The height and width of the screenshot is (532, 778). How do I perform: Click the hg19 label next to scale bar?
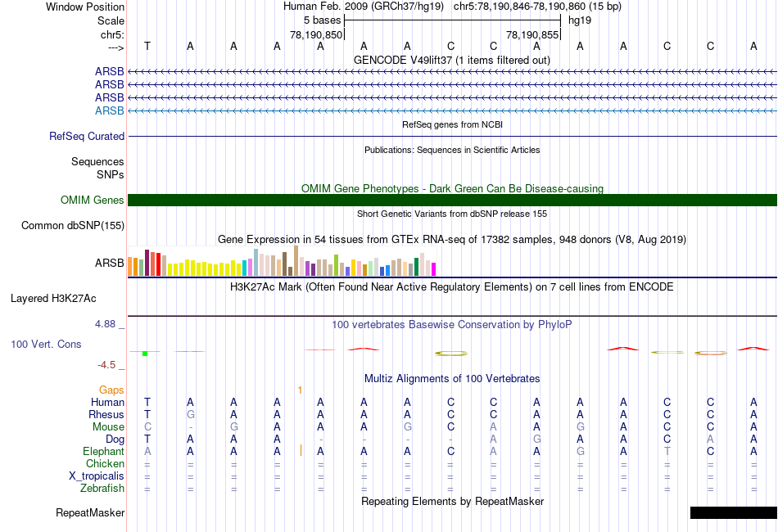click(x=580, y=20)
